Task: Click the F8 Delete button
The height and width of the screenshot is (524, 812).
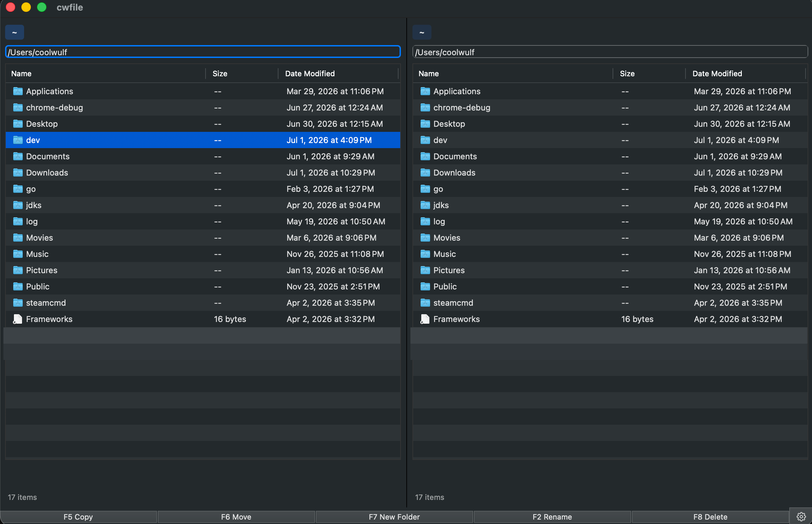Action: click(x=710, y=517)
